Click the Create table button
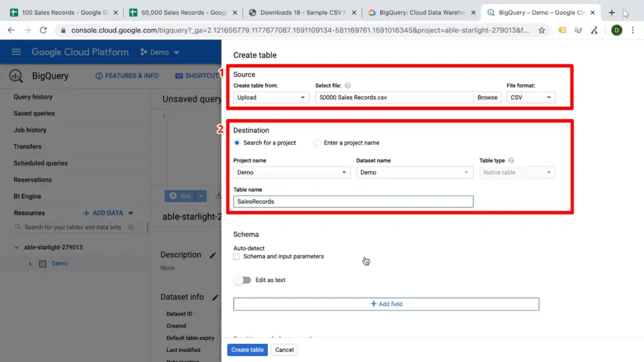Image resolution: width=644 pixels, height=362 pixels. click(247, 349)
